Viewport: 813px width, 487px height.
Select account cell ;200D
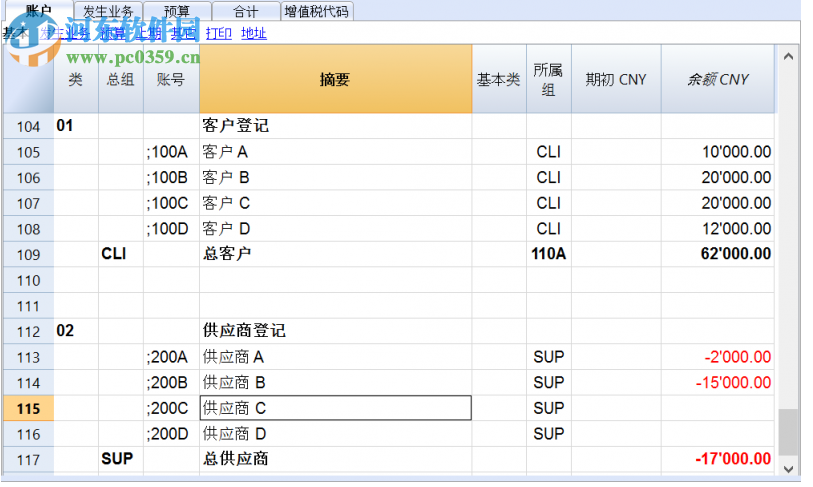(x=171, y=434)
